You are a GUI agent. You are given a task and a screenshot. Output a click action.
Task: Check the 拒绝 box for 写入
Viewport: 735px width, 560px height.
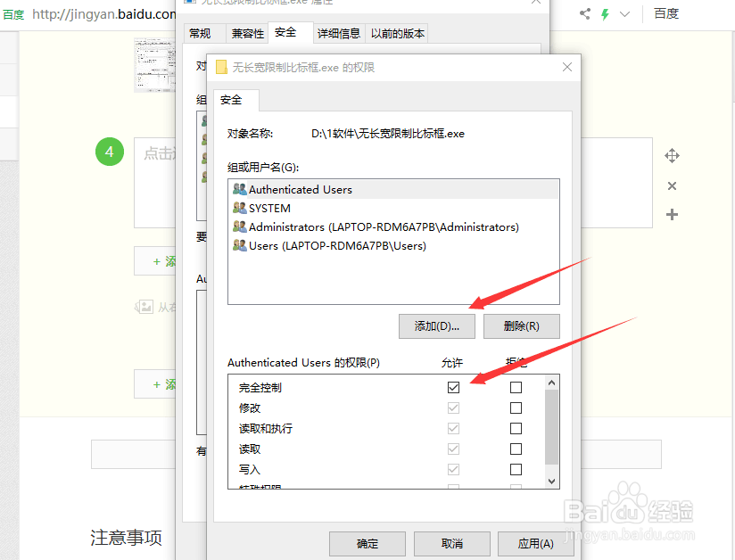(x=516, y=470)
